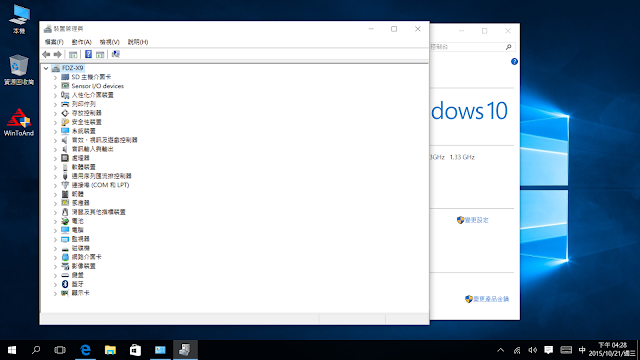Launch Microsoft Edge from the taskbar
The height and width of the screenshot is (360, 640).
(85, 350)
